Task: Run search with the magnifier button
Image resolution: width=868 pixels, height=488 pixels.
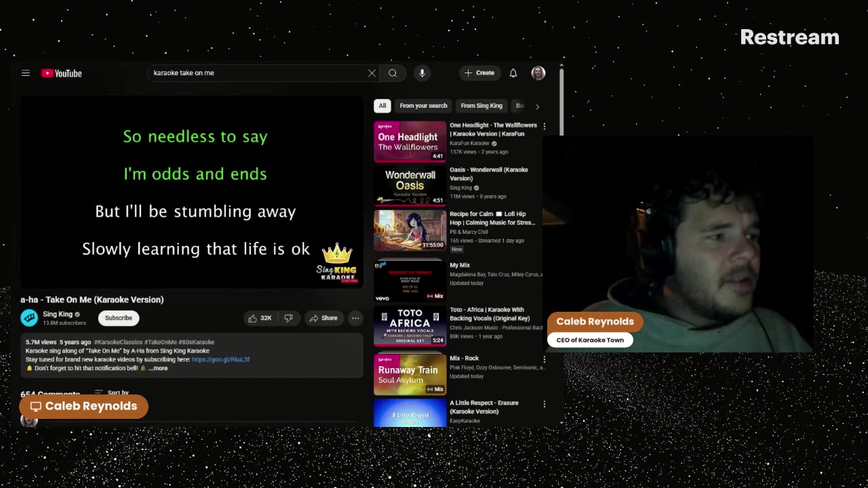Action: click(393, 73)
